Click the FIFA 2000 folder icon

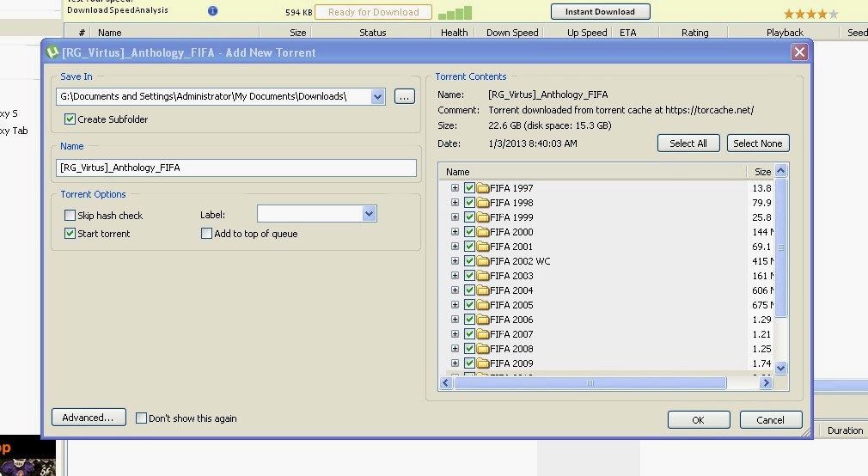click(483, 231)
